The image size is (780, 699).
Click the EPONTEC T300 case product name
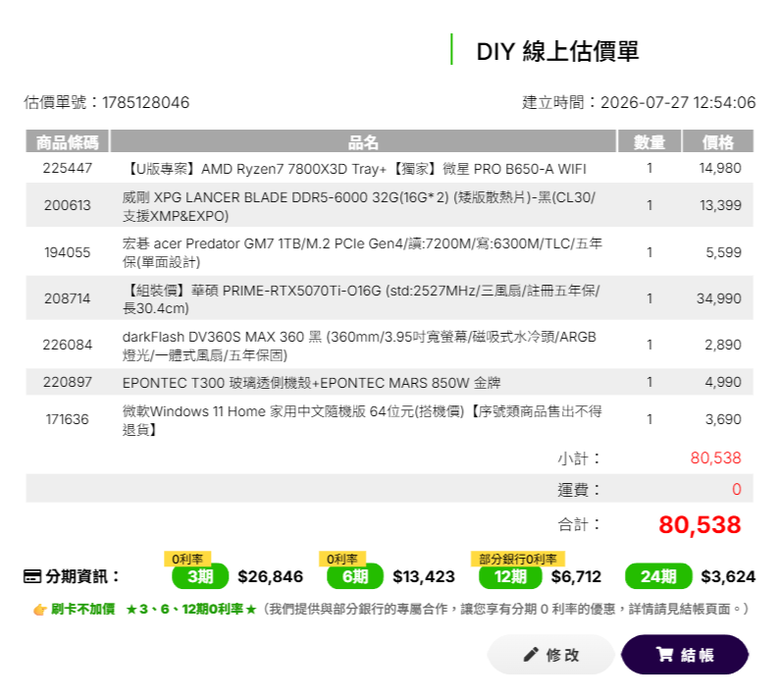pos(311,383)
